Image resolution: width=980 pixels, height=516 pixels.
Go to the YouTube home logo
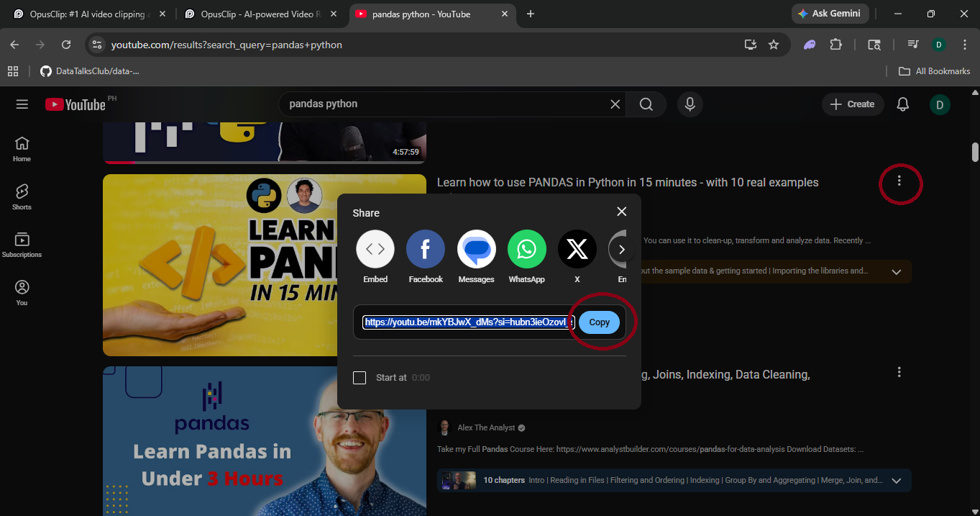(75, 104)
